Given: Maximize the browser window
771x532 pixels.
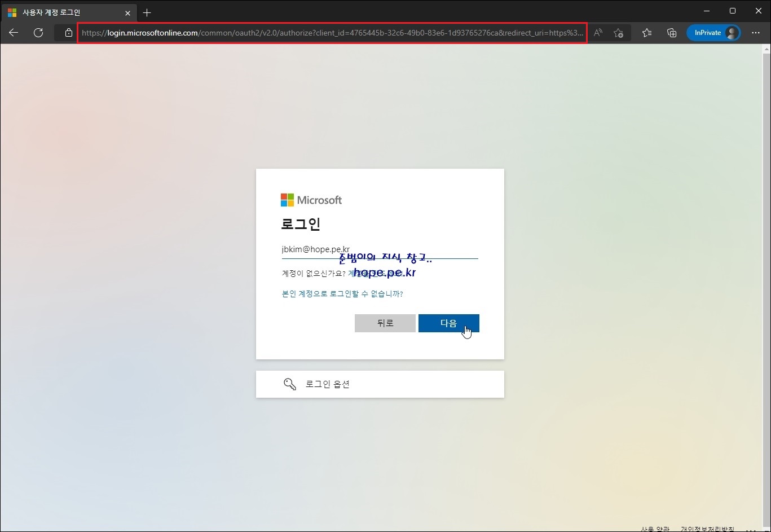Looking at the screenshot, I should [733, 11].
